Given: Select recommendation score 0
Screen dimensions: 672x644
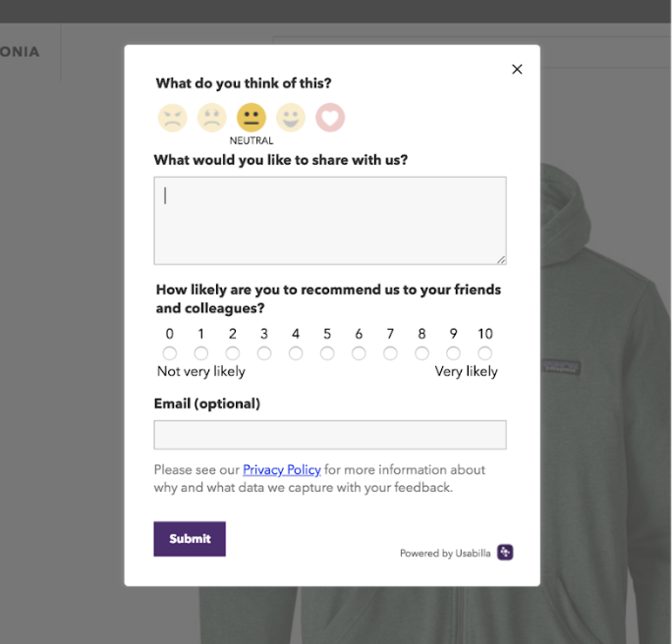Looking at the screenshot, I should pyautogui.click(x=170, y=353).
